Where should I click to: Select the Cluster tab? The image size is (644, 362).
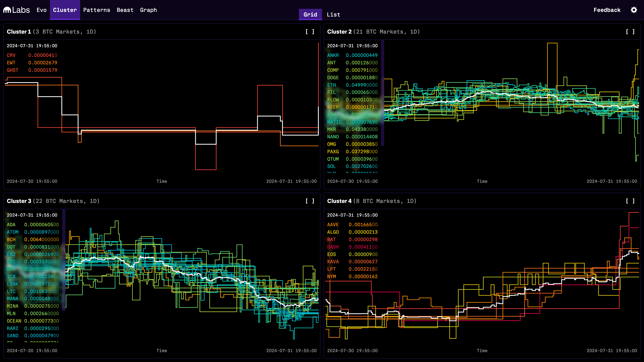[x=65, y=10]
